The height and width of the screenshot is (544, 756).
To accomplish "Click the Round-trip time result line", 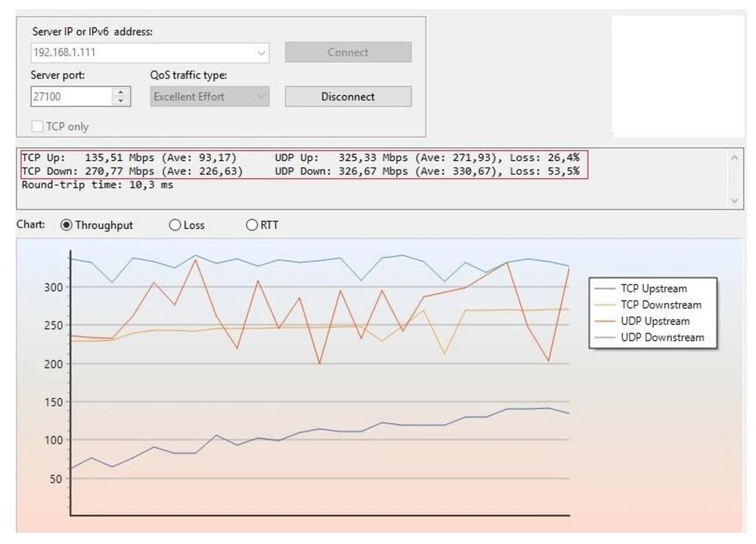I will (x=98, y=185).
